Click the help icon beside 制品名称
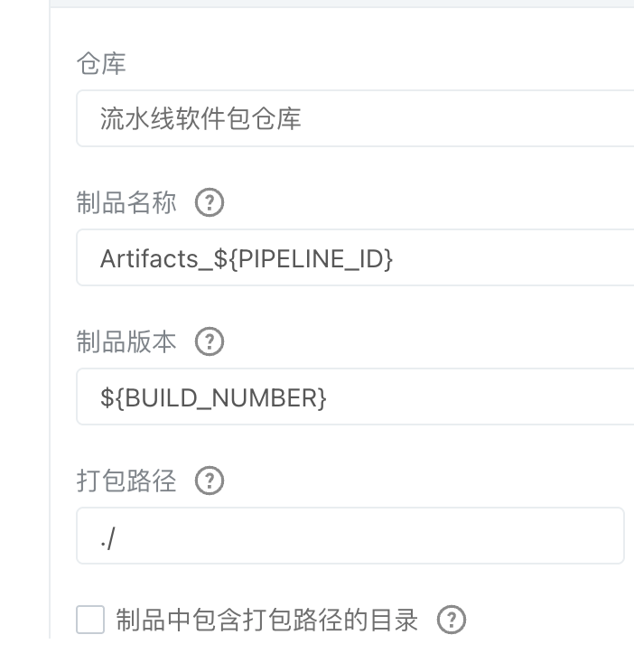Image resolution: width=634 pixels, height=672 pixels. 210,202
